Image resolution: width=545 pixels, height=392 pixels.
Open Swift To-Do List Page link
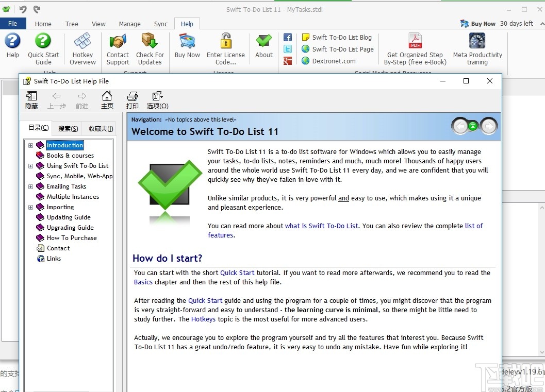click(338, 49)
